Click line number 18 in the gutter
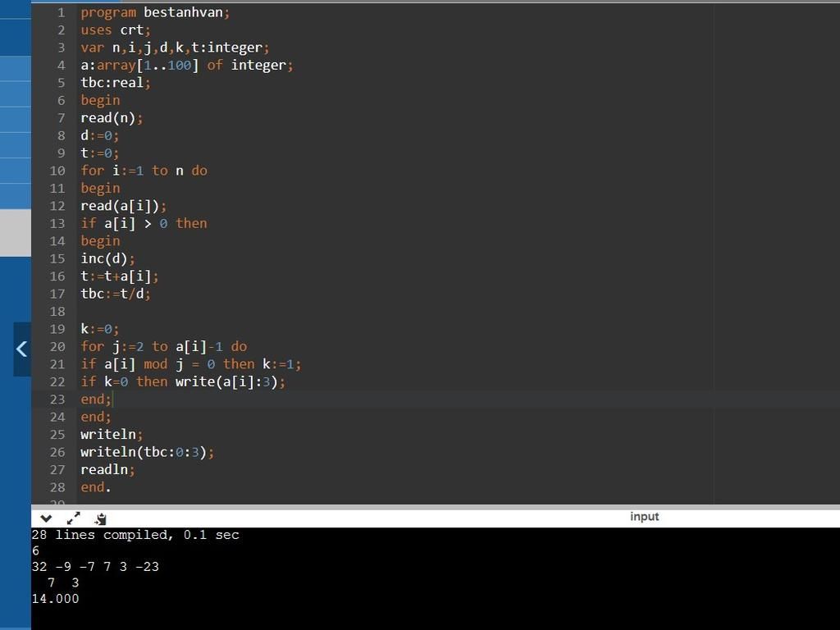 click(x=57, y=312)
